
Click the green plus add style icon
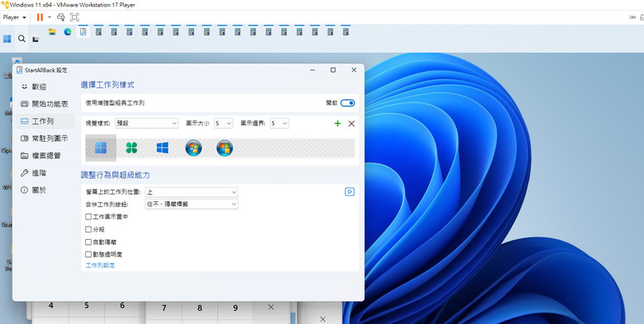[x=338, y=124]
